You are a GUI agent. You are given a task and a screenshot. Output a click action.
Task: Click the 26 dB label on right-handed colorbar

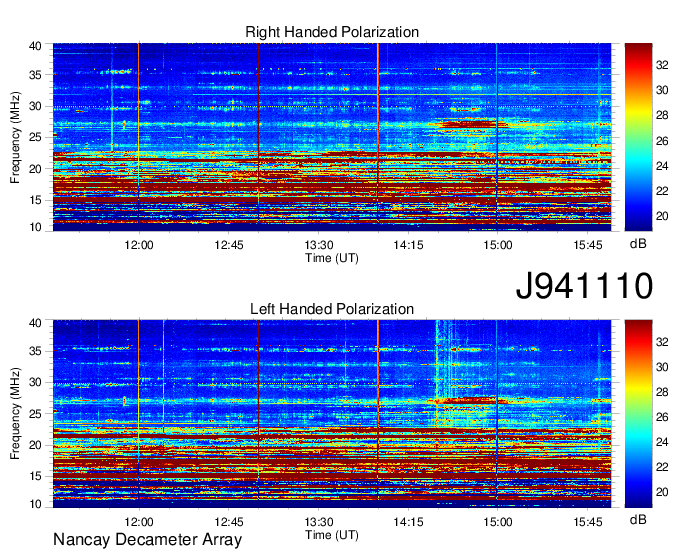(x=662, y=141)
